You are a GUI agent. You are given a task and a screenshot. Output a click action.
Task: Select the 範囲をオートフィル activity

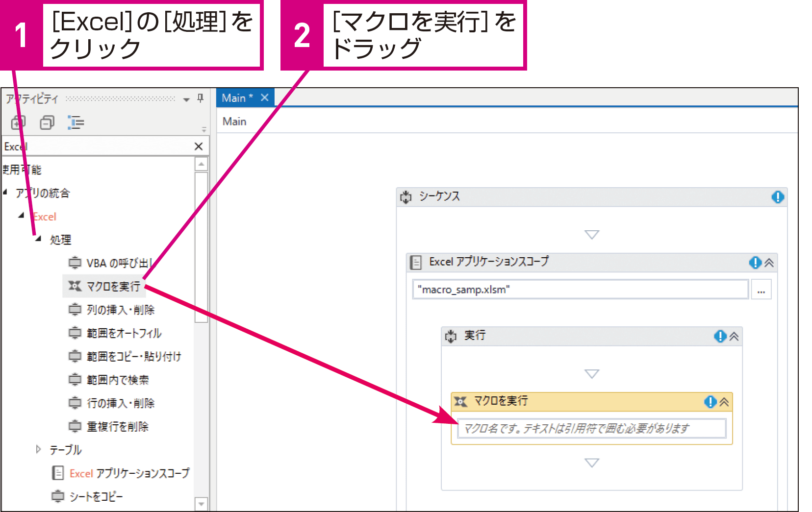point(124,333)
